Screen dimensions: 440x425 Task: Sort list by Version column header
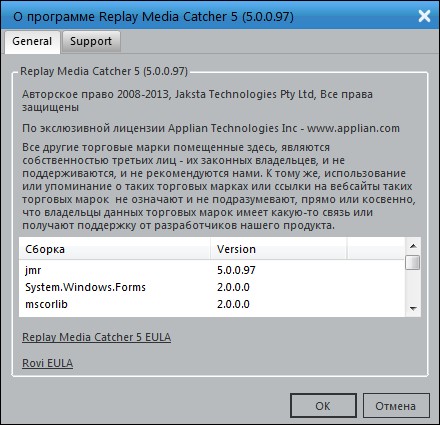click(x=279, y=249)
